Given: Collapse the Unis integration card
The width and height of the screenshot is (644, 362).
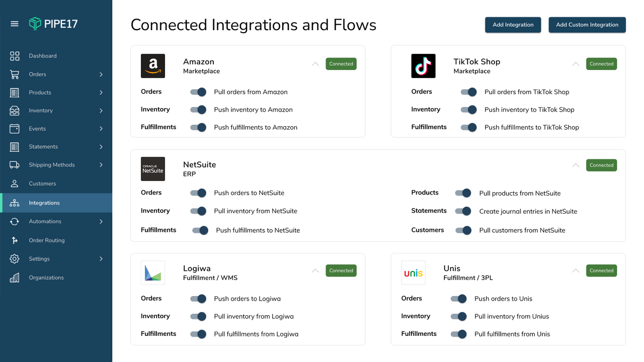Looking at the screenshot, I should pos(576,270).
